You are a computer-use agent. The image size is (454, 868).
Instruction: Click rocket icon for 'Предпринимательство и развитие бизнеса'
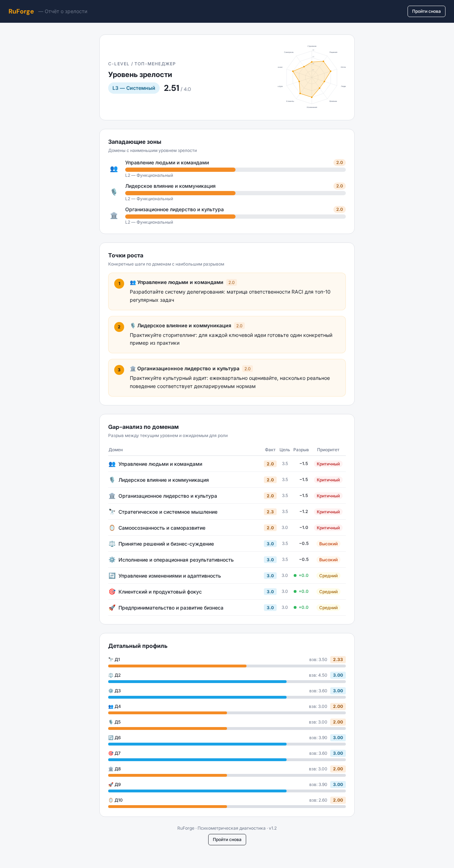[112, 608]
